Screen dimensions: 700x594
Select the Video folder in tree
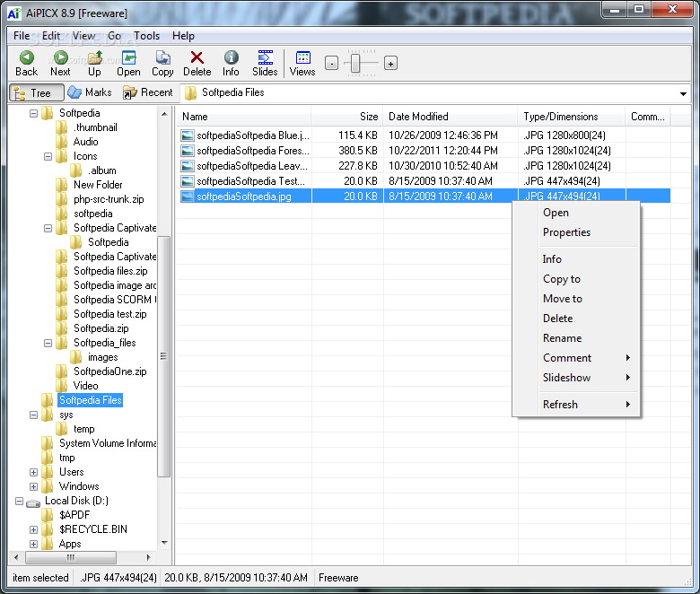click(x=86, y=386)
